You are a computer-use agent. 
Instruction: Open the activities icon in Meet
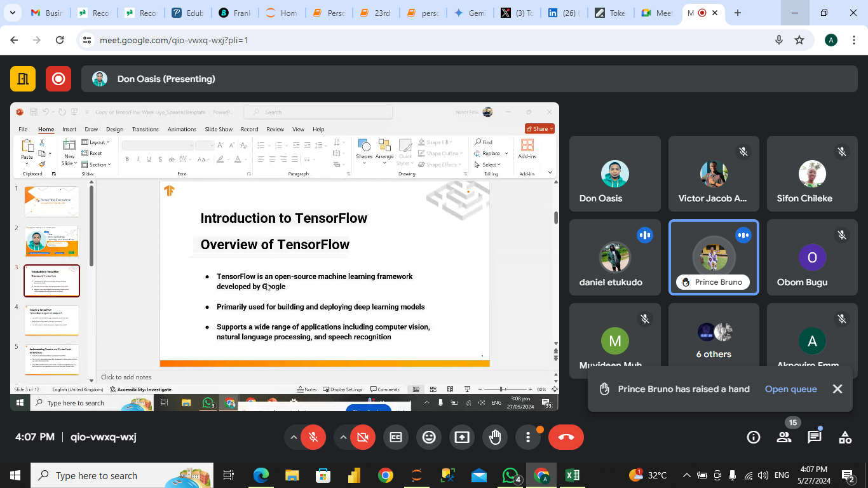click(845, 437)
